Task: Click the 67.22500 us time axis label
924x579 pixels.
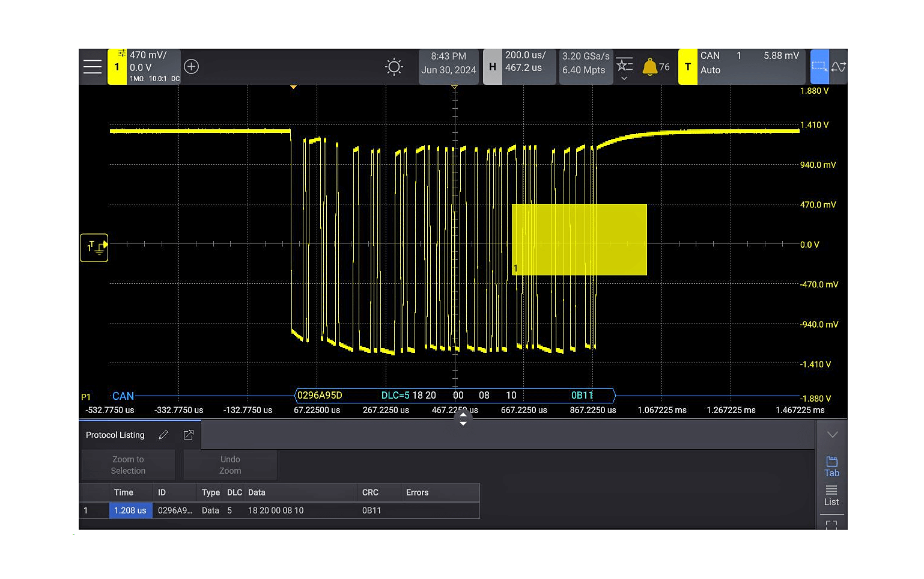Action: (x=317, y=410)
